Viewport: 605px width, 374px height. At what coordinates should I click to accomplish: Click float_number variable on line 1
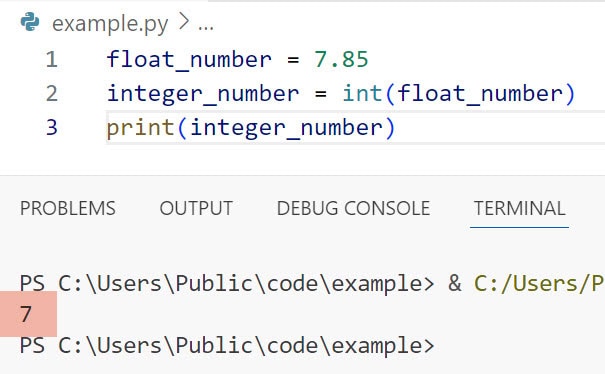tap(189, 61)
